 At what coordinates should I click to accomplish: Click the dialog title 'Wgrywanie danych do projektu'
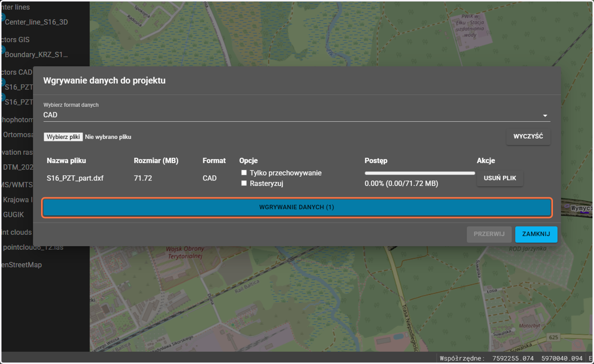point(104,81)
